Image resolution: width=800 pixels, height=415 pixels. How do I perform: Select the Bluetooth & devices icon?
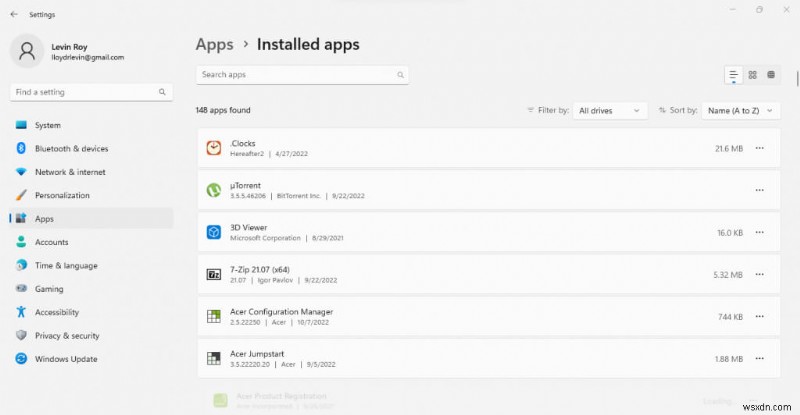click(x=21, y=149)
